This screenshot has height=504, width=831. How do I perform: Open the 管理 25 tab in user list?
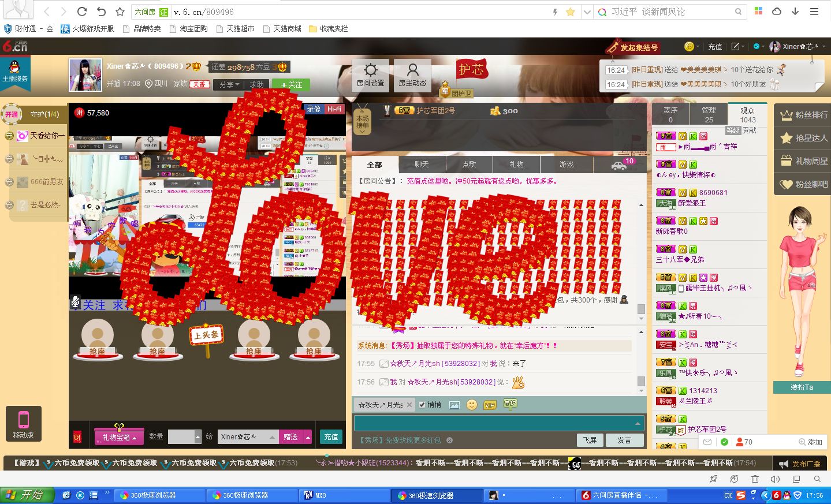click(x=709, y=114)
